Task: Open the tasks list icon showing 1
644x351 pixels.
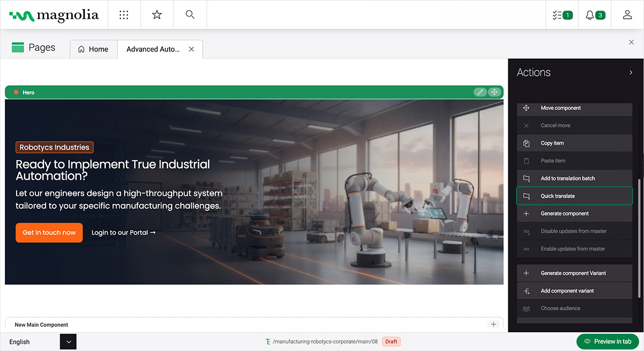Action: (x=562, y=14)
